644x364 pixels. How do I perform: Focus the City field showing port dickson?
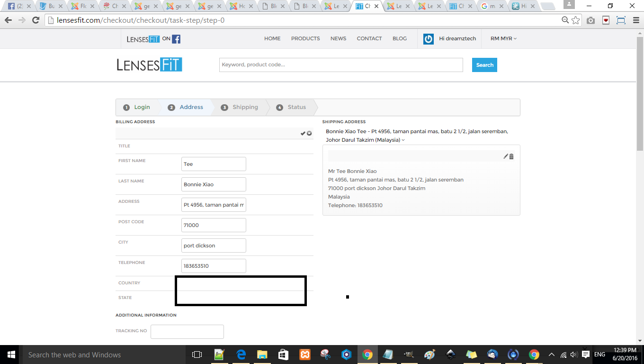tap(214, 246)
